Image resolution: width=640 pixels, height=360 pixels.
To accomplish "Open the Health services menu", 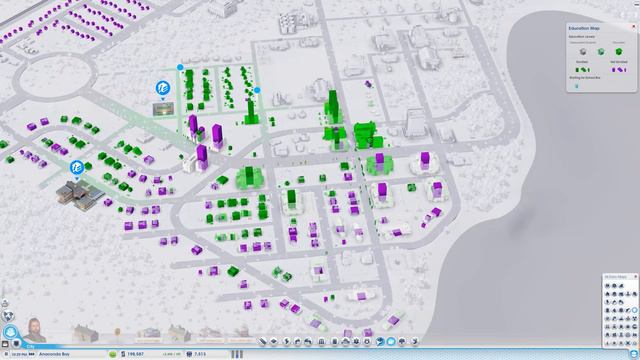I will 356,341.
